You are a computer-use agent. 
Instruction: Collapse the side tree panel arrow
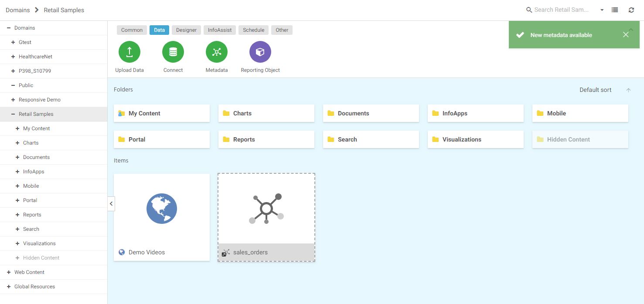coord(111,203)
